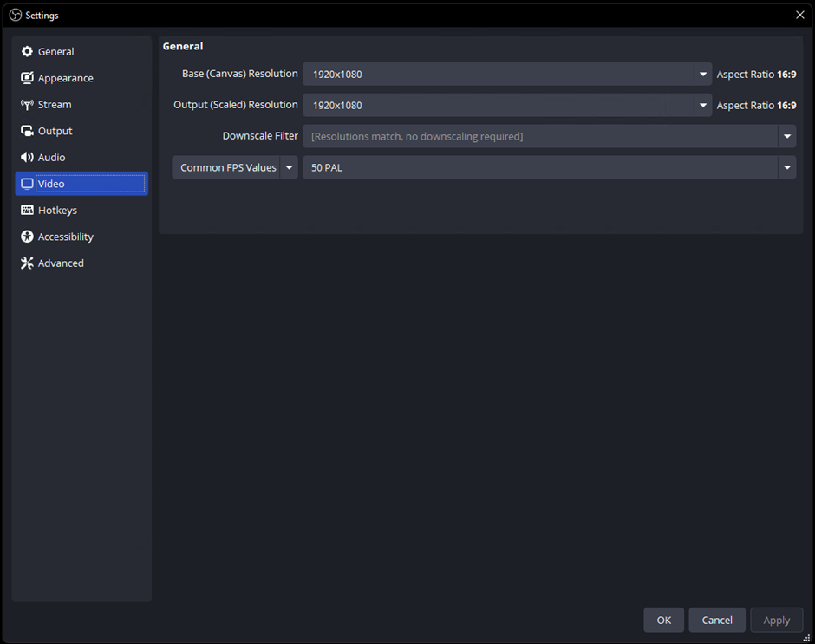Viewport: 815px width, 644px height.
Task: Open the 50 PAL frame rate dropdown
Action: coord(786,167)
